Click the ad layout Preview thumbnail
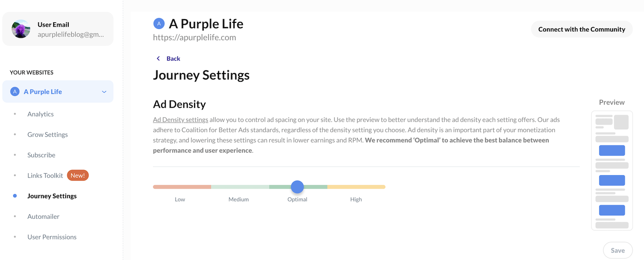The height and width of the screenshot is (260, 644). [x=612, y=171]
